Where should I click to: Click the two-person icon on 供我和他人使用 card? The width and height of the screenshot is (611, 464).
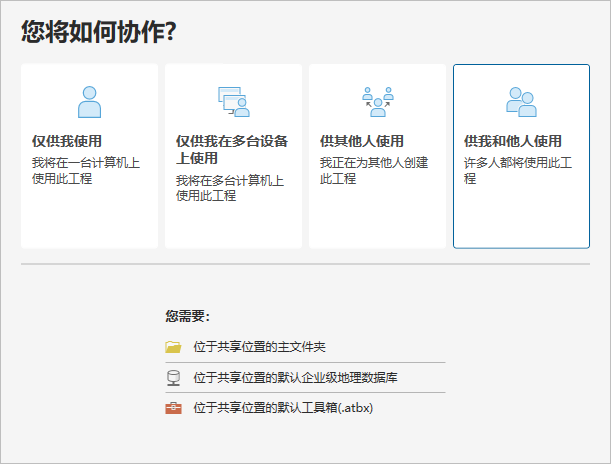[521, 101]
